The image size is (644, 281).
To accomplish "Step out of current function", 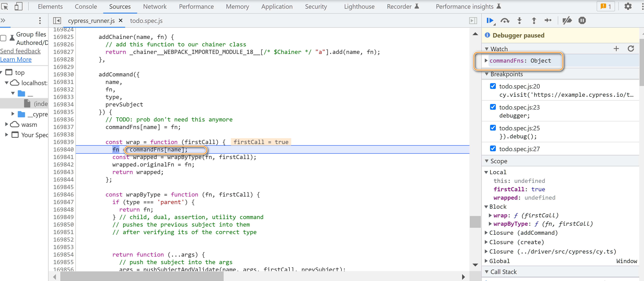I will click(534, 20).
